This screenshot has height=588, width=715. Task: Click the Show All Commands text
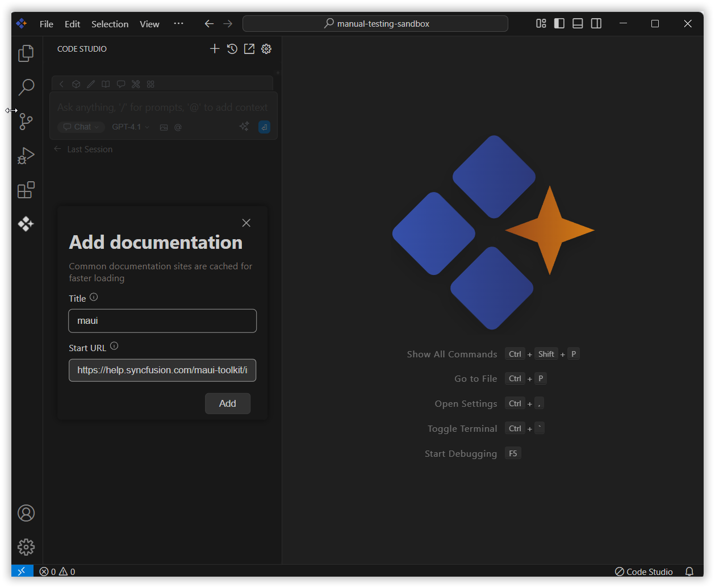(452, 354)
